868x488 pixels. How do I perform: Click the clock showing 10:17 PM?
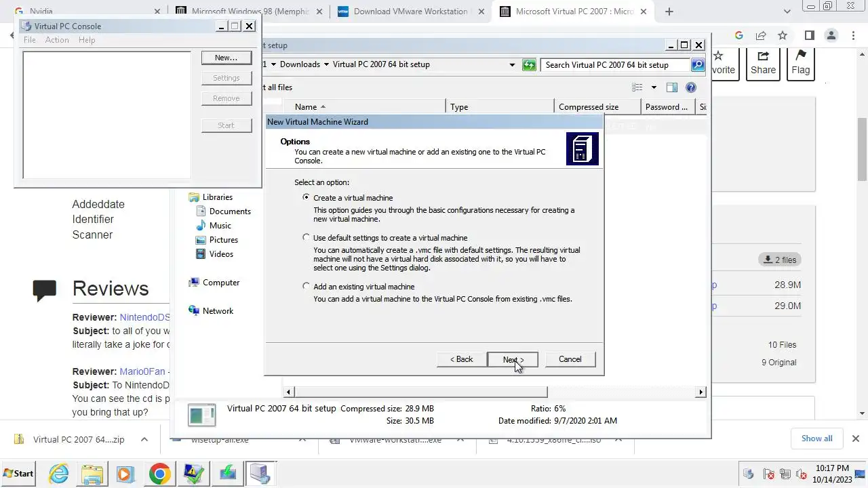pos(831,468)
